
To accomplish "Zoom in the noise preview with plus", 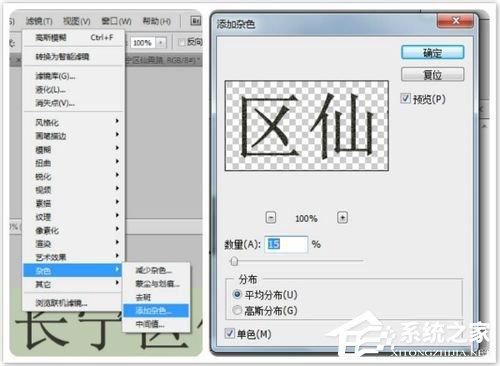I will pyautogui.click(x=343, y=218).
